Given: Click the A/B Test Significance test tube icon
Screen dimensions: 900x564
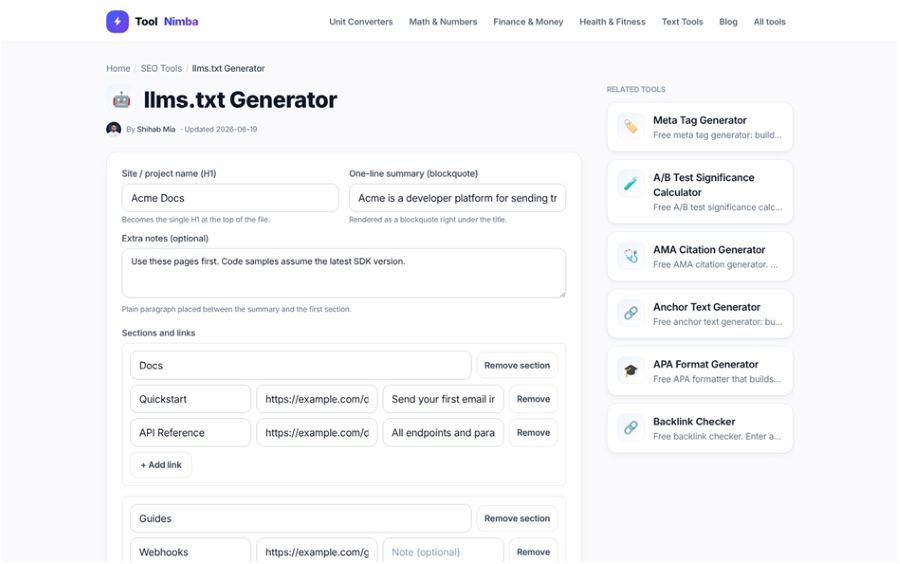Looking at the screenshot, I should (630, 184).
